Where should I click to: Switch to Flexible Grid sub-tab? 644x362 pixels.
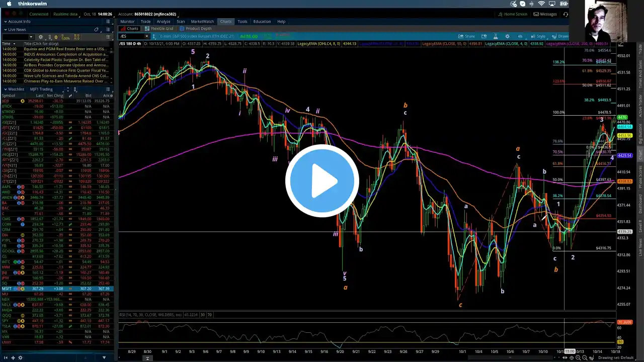coord(159,29)
